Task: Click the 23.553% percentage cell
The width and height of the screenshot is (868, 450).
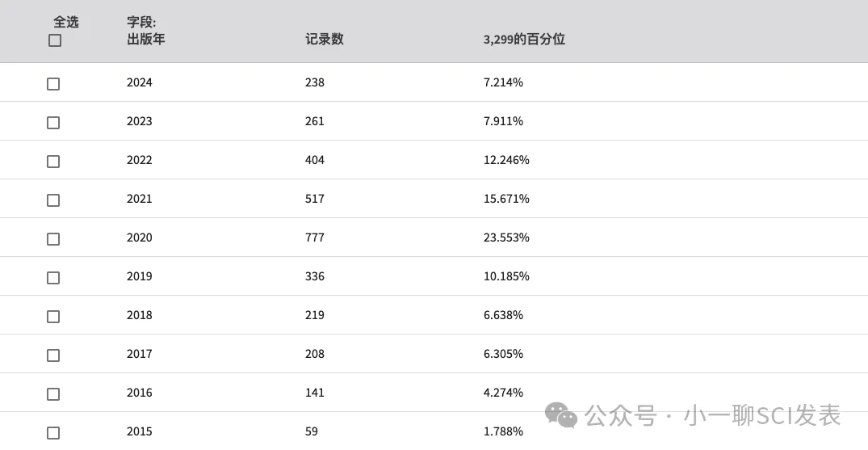Action: point(506,238)
